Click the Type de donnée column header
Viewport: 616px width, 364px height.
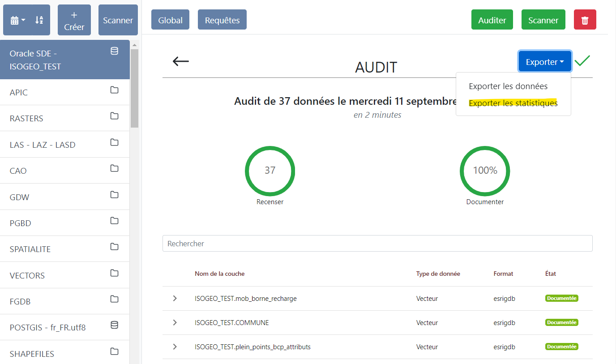(438, 274)
